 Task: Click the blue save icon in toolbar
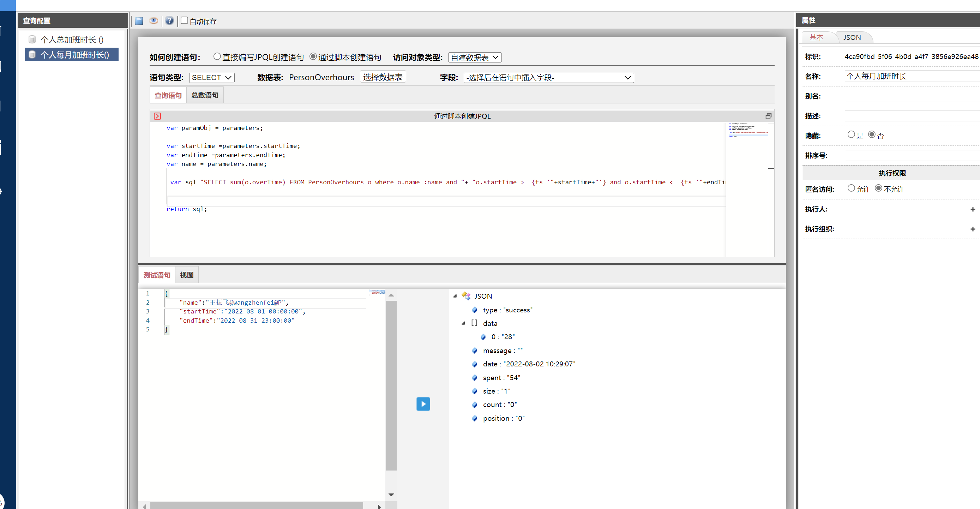point(139,21)
